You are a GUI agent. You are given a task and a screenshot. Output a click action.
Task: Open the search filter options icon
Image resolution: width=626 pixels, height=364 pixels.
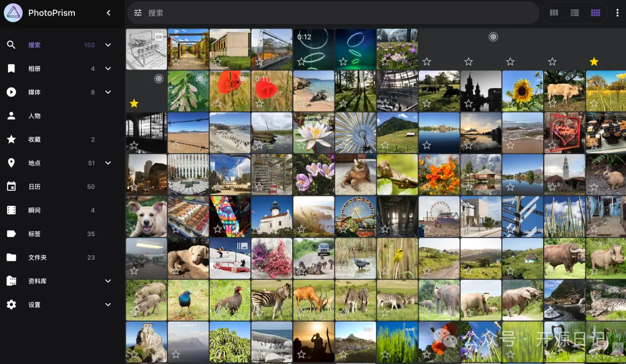point(137,13)
